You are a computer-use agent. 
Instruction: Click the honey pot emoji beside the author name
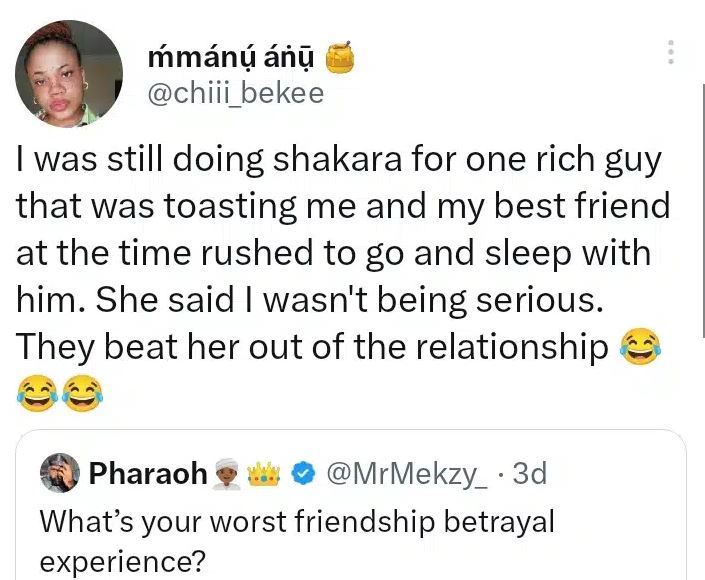pos(340,61)
